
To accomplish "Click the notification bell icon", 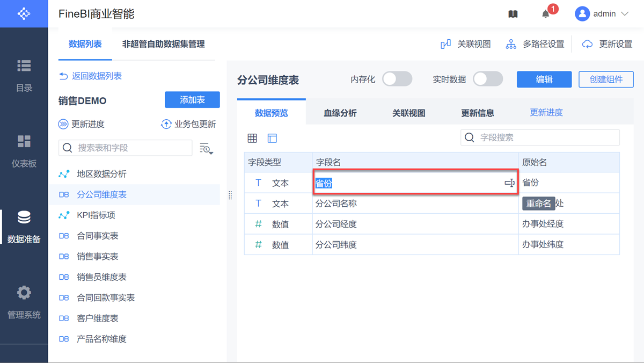I will (x=546, y=14).
